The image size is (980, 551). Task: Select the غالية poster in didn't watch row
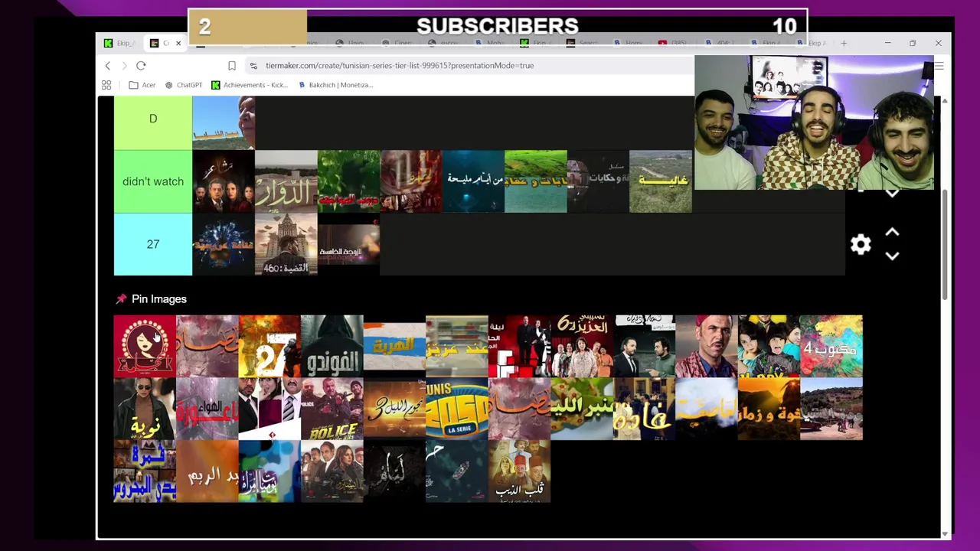pyautogui.click(x=661, y=181)
